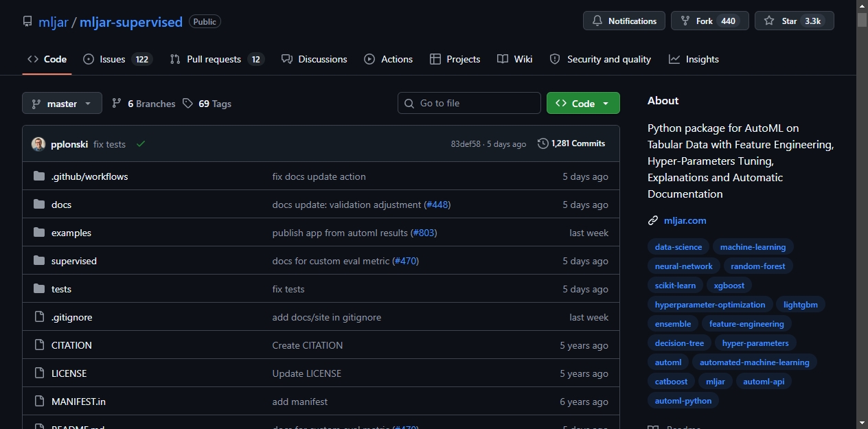
Task: Click the page vertical scrollbar thumb
Action: (862, 19)
